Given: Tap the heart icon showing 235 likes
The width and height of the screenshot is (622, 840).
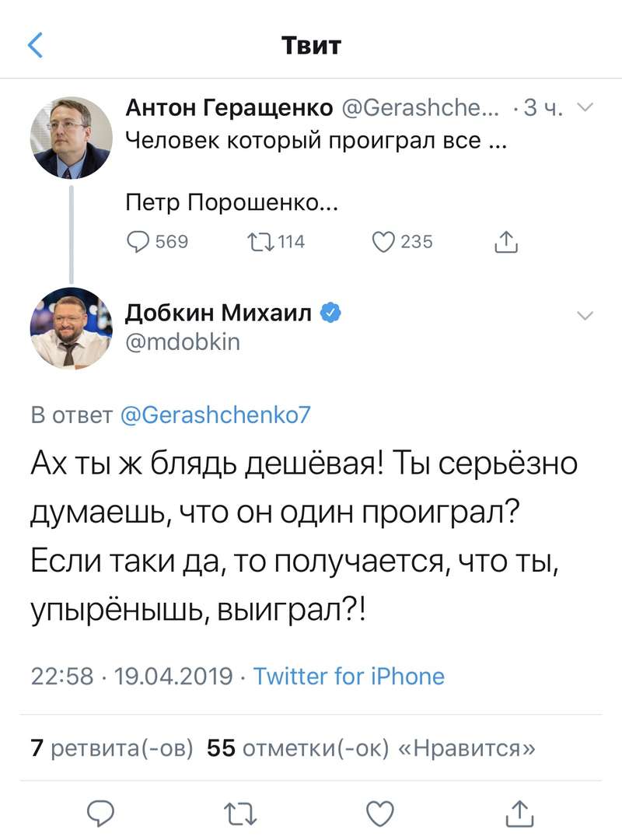Looking at the screenshot, I should 383,242.
